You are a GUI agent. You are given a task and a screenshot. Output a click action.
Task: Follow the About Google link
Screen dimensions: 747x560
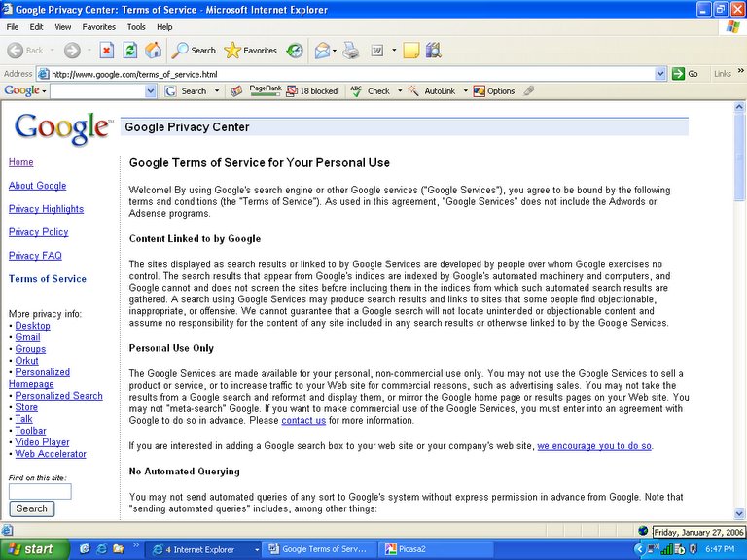click(x=38, y=186)
